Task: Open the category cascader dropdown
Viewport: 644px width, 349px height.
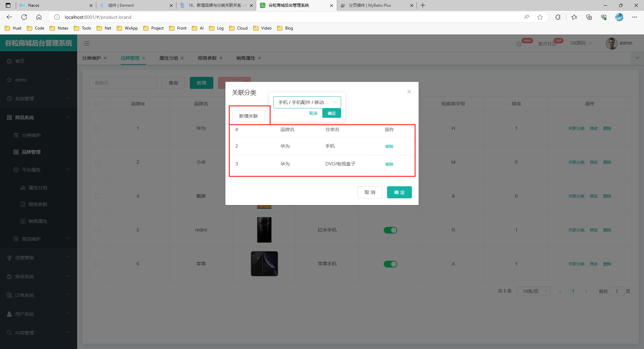Action: coord(307,102)
